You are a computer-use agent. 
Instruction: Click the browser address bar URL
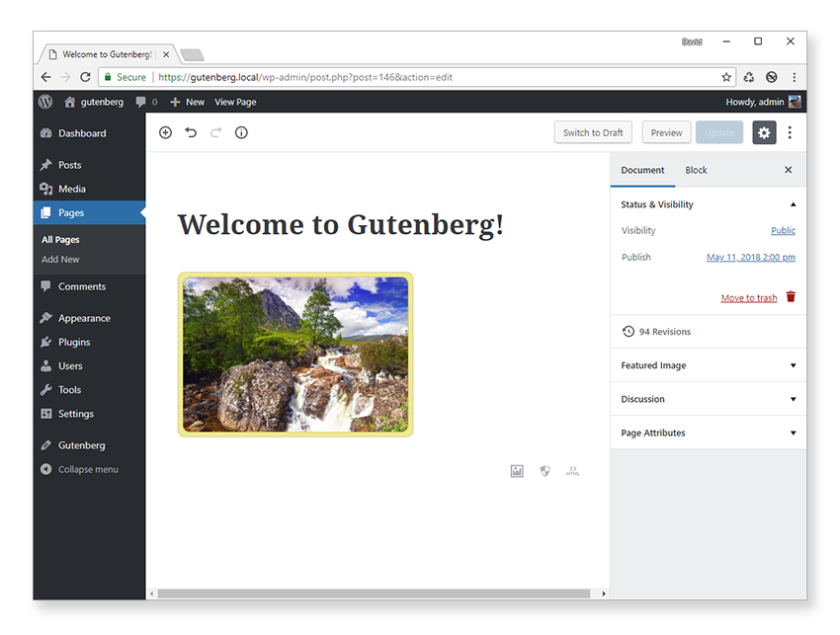(x=305, y=77)
